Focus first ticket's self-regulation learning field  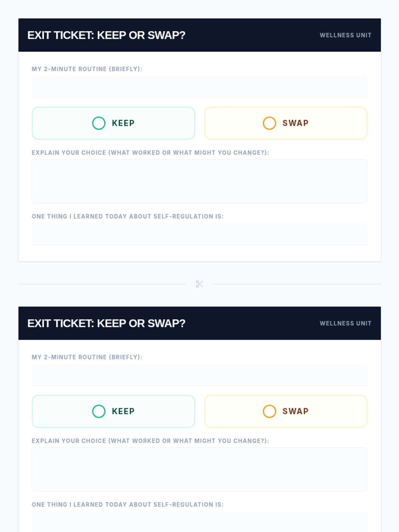coord(199,234)
